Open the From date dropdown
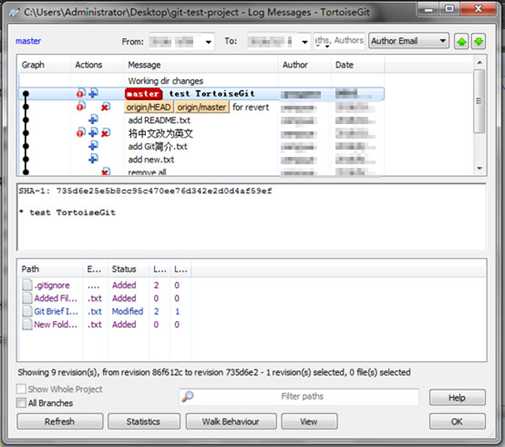The image size is (505, 447). click(208, 42)
